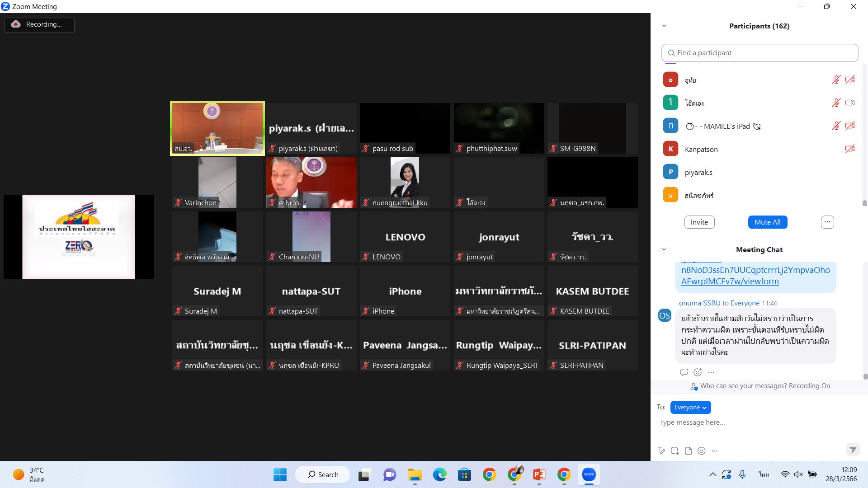Viewport: 868px width, 488px height.
Task: Reply to the chat message icon
Action: 684,372
